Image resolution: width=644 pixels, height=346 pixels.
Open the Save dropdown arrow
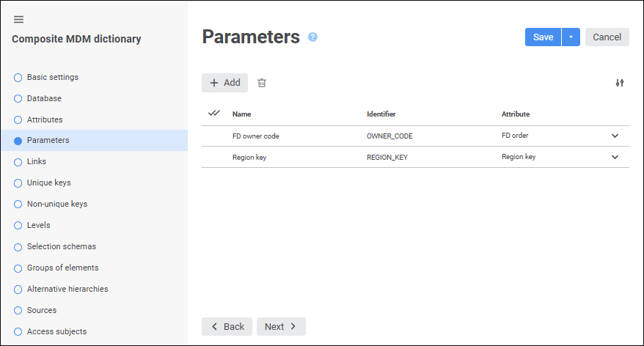coord(571,37)
